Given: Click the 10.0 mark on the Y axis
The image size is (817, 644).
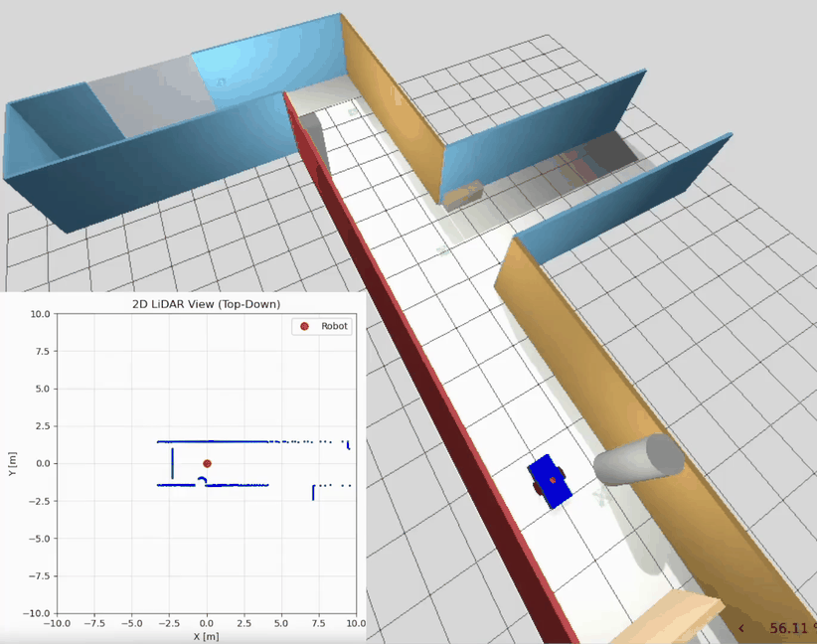Looking at the screenshot, I should 39,314.
